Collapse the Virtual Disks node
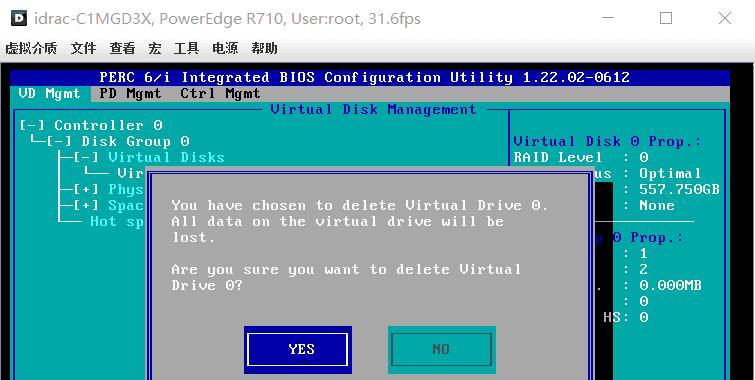Viewport: 755px width, 380px height. 86,157
